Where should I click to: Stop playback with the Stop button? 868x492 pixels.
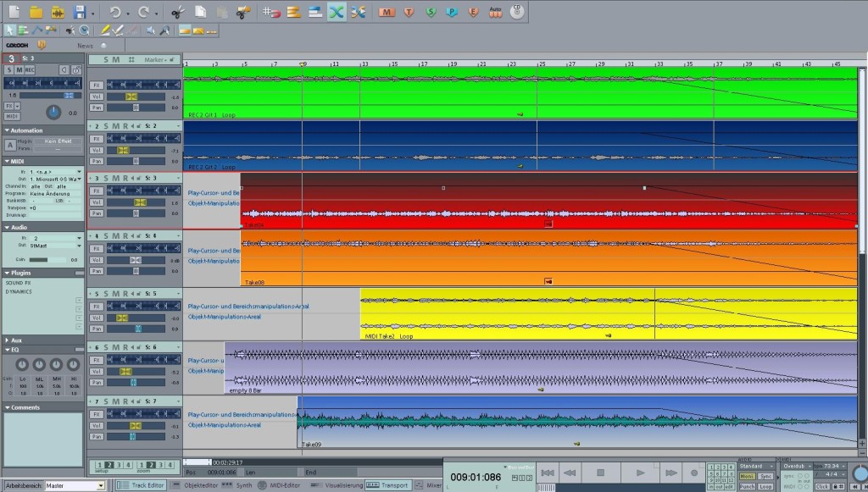(x=601, y=473)
